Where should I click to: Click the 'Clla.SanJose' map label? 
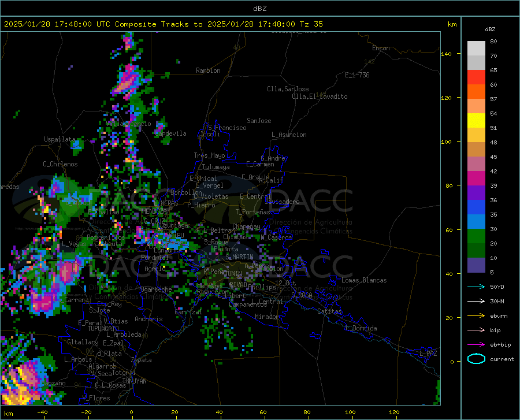[288, 89]
